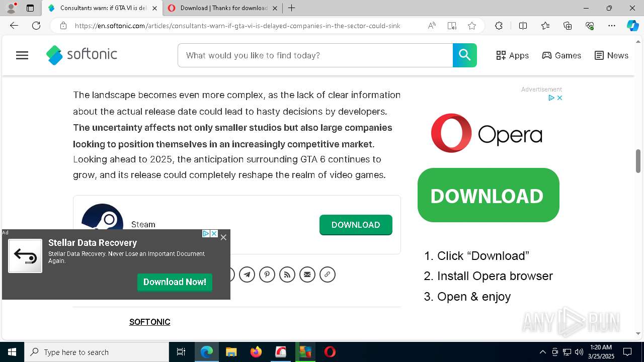Open a new browser tab
Viewport: 644px width, 362px height.
click(x=291, y=8)
